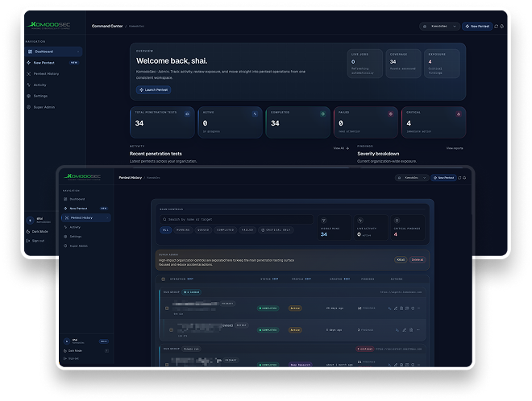Click the Coverage overview tile

click(x=403, y=64)
